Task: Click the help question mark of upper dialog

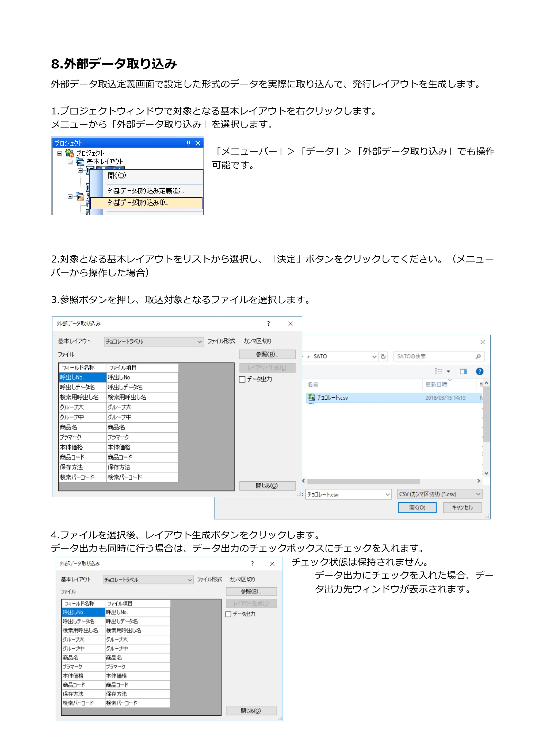Action: tap(269, 324)
